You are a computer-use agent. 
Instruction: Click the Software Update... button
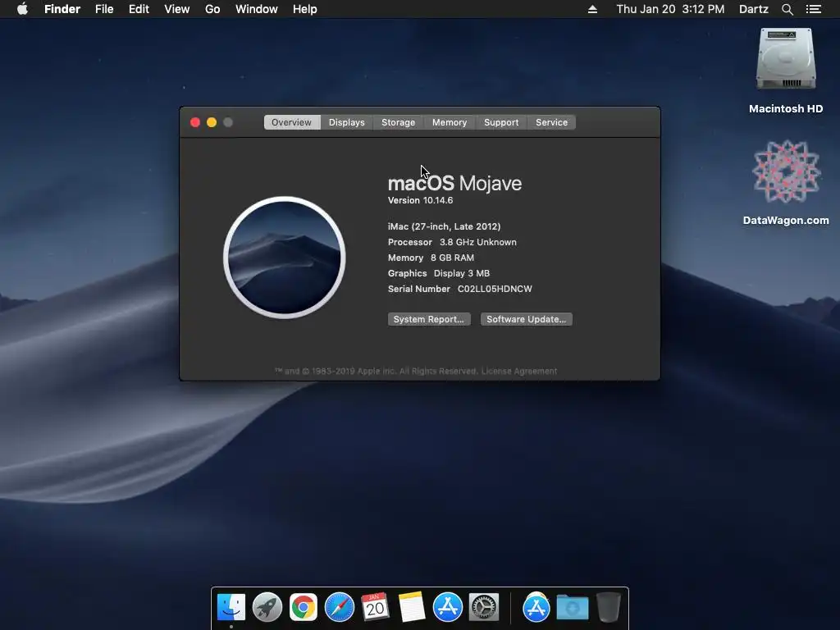tap(526, 319)
